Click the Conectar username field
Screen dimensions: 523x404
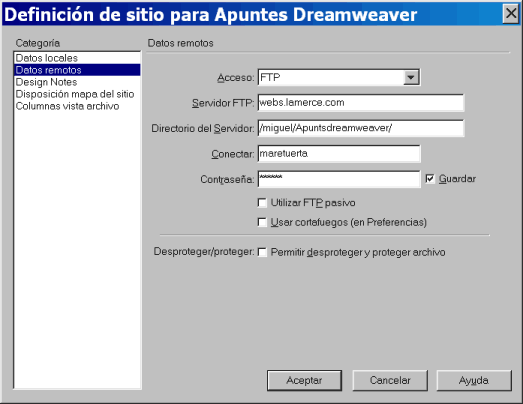pyautogui.click(x=339, y=153)
